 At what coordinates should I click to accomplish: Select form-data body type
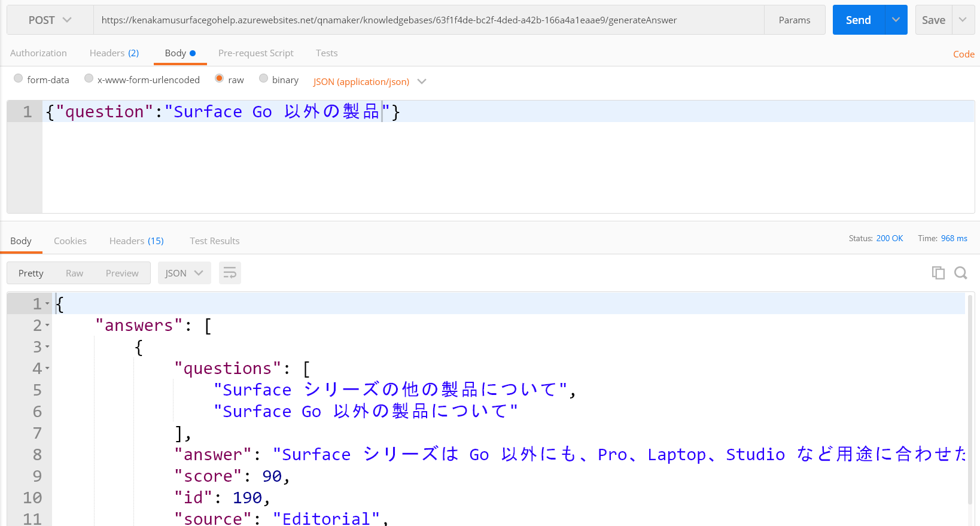coord(19,78)
